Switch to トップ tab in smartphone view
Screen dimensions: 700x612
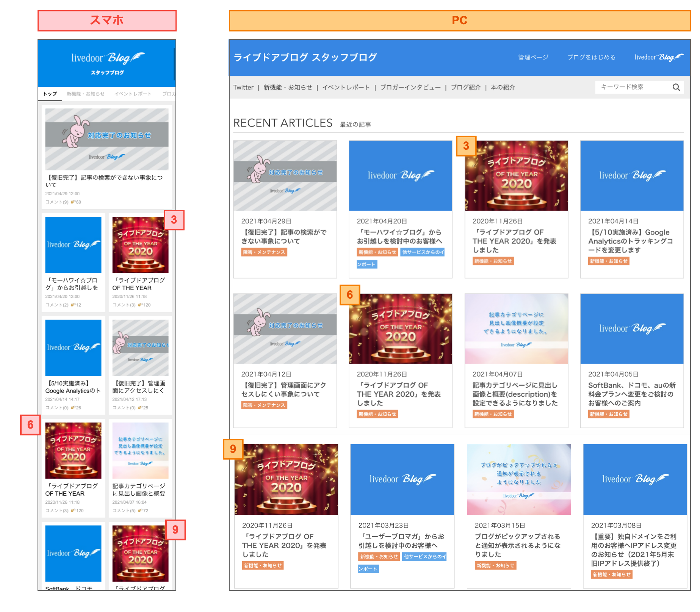click(x=50, y=94)
